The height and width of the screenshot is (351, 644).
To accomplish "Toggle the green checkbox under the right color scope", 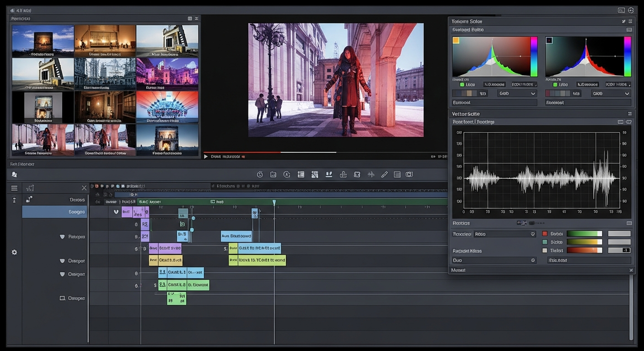I will click(x=555, y=85).
